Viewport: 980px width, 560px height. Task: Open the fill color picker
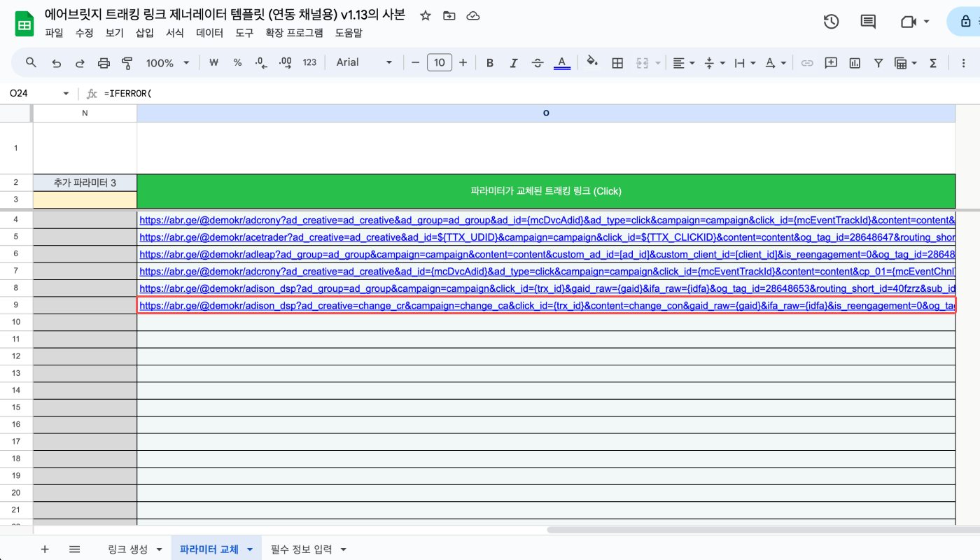point(592,63)
